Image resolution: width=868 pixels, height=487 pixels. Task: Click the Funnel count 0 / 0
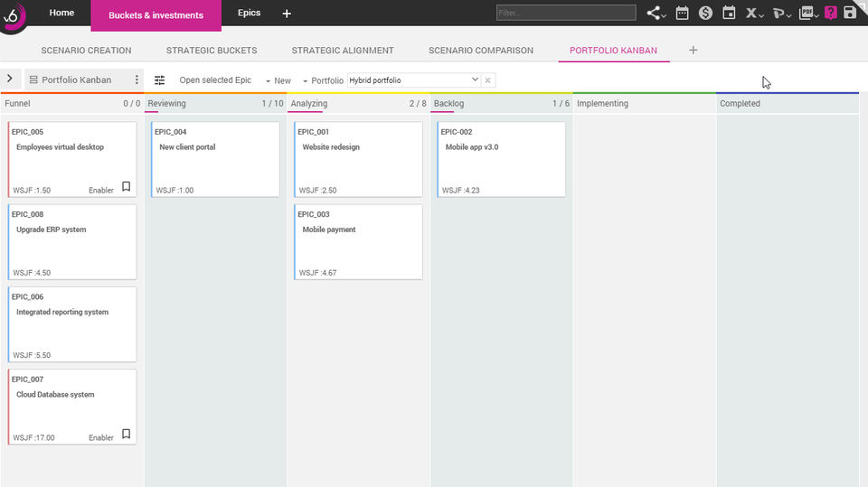coord(132,104)
